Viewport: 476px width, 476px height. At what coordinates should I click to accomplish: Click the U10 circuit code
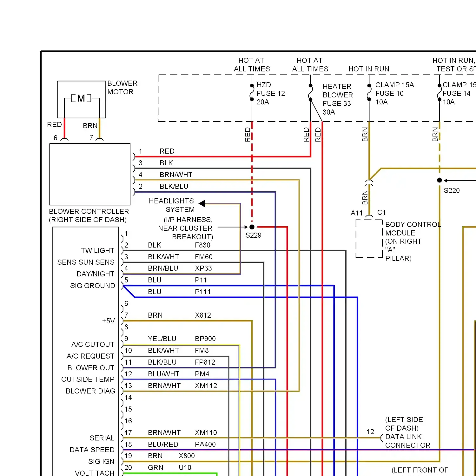tap(185, 467)
